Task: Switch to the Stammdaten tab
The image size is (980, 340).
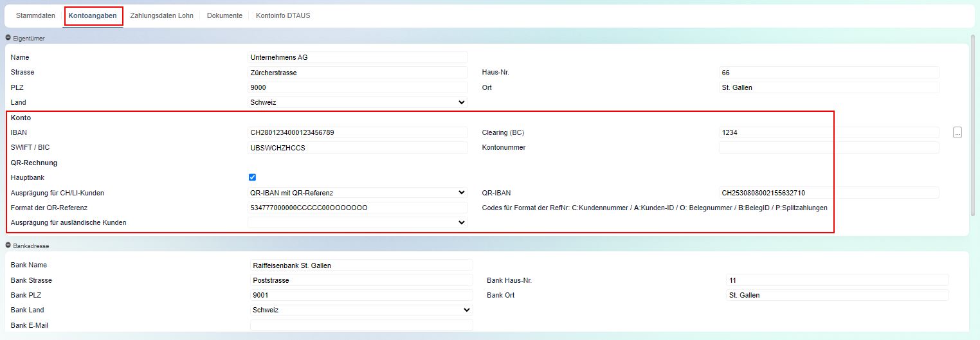Action: [35, 15]
